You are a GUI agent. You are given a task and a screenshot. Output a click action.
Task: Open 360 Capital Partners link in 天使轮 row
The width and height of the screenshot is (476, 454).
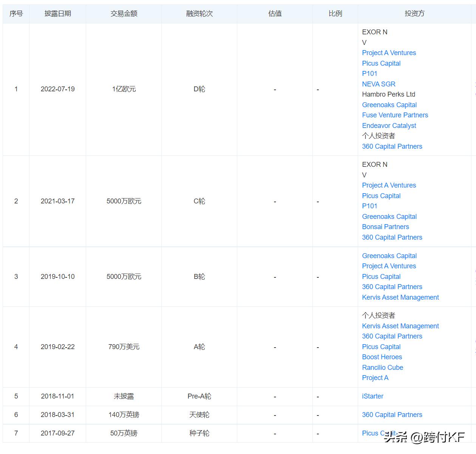coord(392,415)
